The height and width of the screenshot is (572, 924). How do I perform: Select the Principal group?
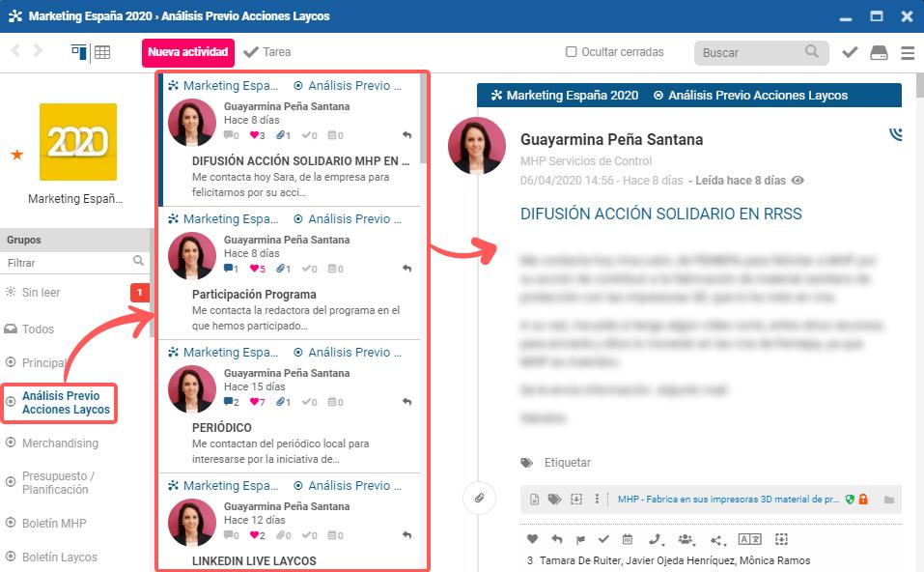(43, 362)
